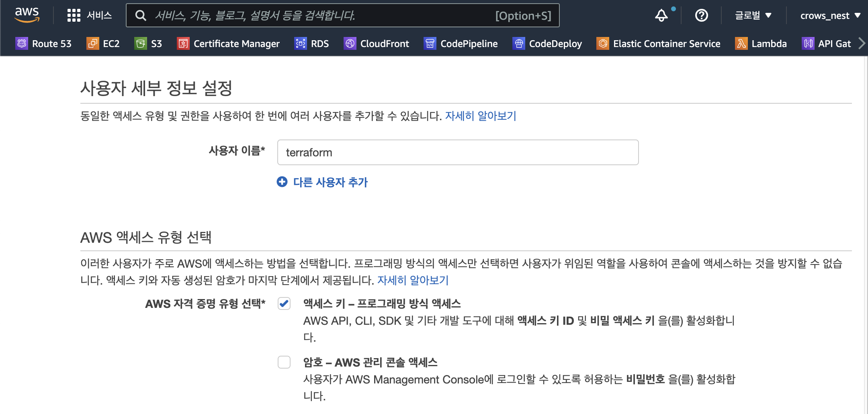Viewport: 868px width, 414px height.
Task: Open Certificate Manager from favorites bar
Action: [228, 43]
